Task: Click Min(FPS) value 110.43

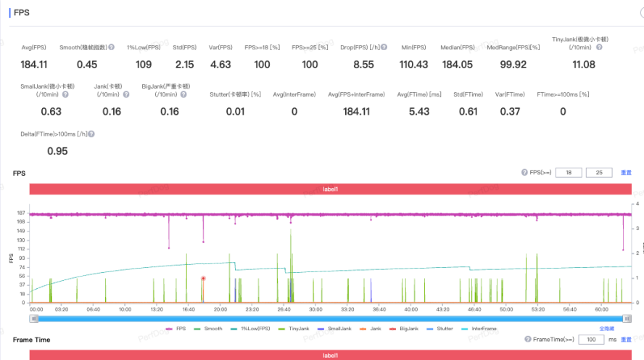Action: [413, 65]
